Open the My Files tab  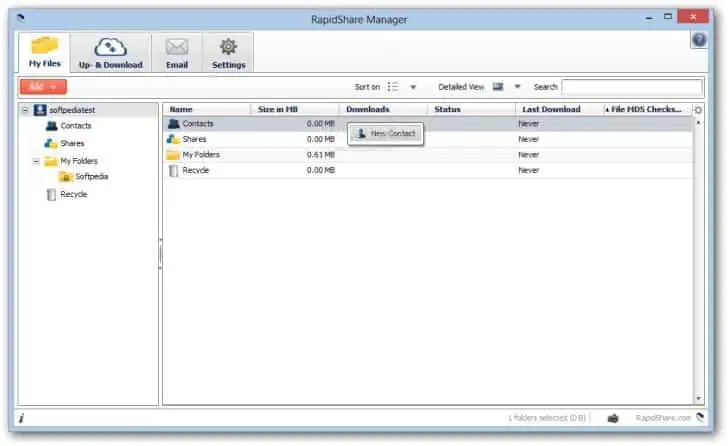[x=45, y=52]
